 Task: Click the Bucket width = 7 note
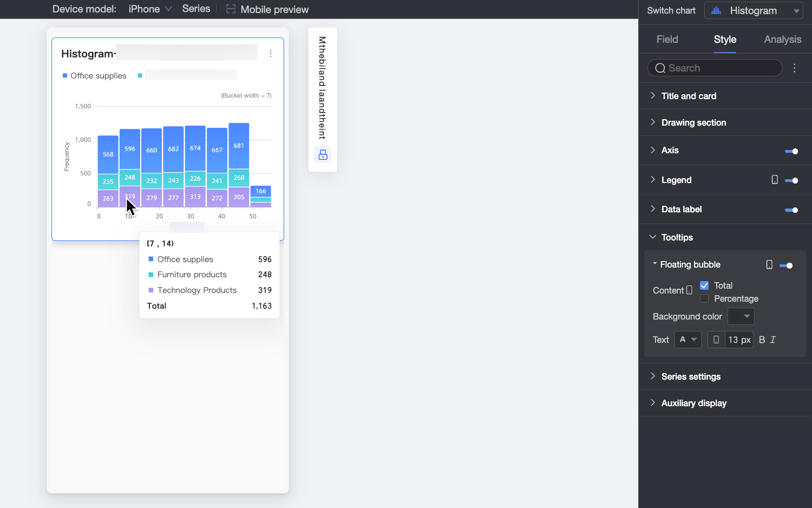coord(246,95)
